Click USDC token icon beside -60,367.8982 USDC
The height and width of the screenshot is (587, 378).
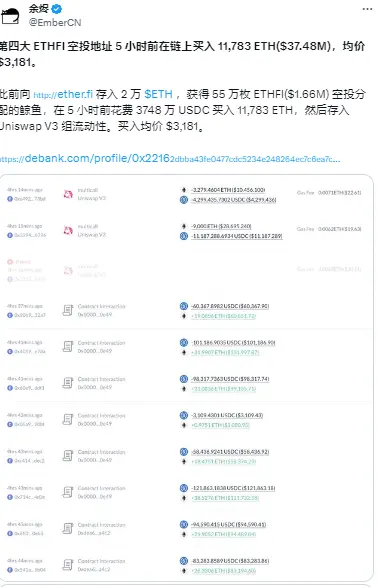coord(184,306)
